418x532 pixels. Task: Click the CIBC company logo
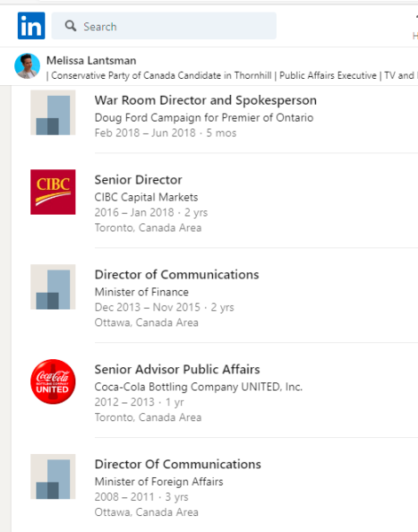pos(53,192)
